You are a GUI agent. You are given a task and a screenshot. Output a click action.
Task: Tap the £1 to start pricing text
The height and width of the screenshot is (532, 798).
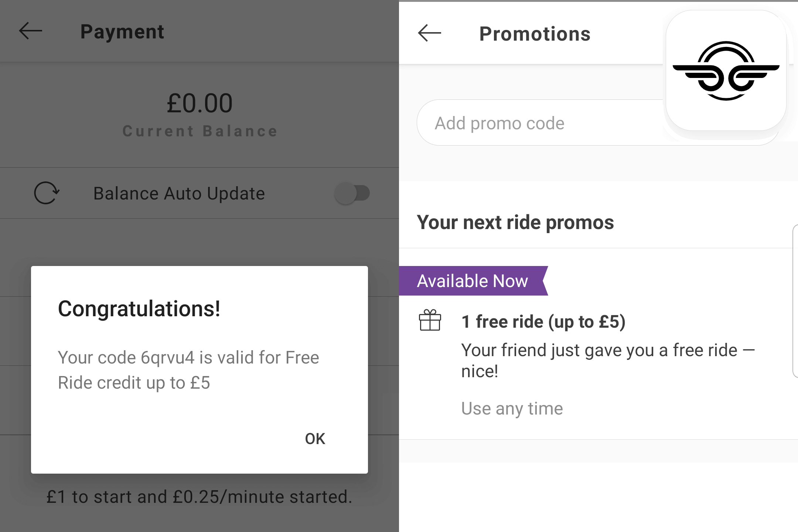[199, 497]
